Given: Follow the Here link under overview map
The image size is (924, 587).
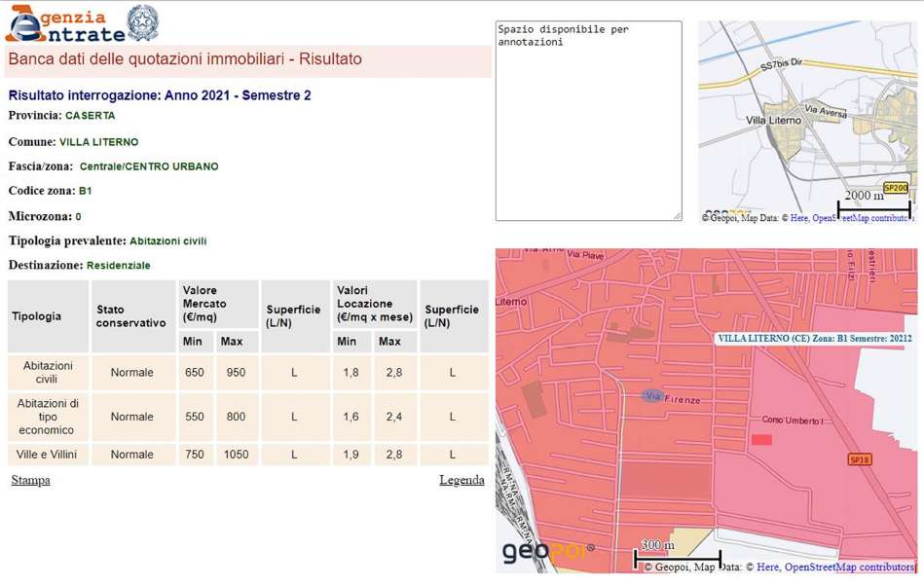Looking at the screenshot, I should 798,218.
